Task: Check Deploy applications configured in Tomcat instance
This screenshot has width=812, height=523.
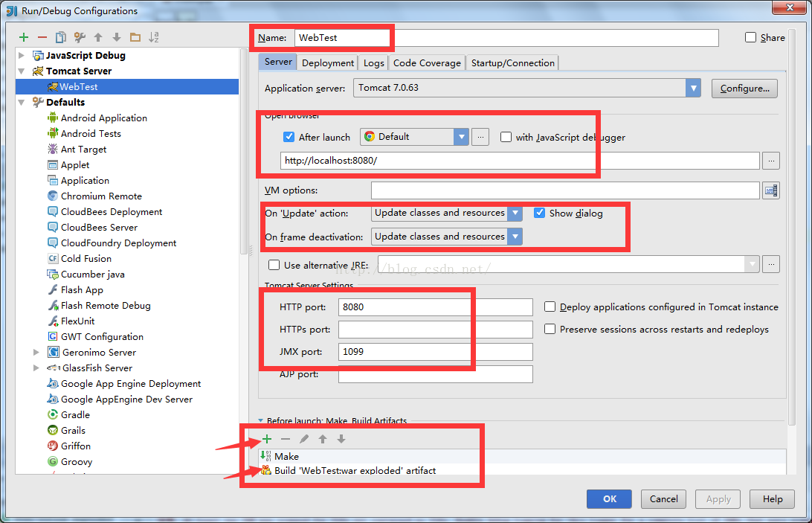Action: (550, 307)
